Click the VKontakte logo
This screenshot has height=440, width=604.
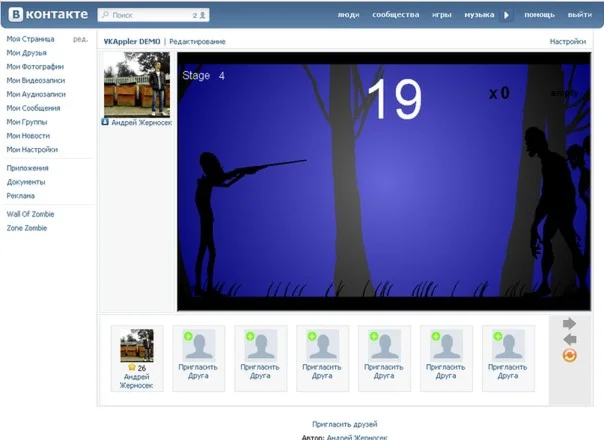tap(46, 15)
